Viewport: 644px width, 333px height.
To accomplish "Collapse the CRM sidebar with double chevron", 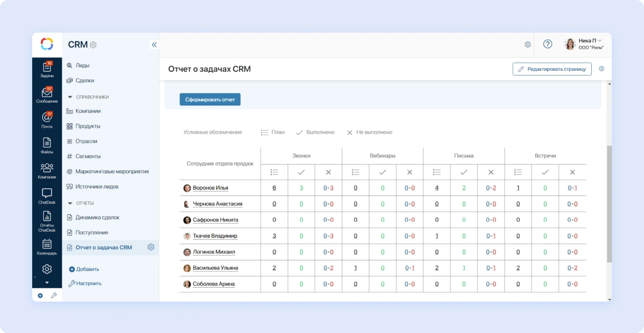I will (154, 45).
